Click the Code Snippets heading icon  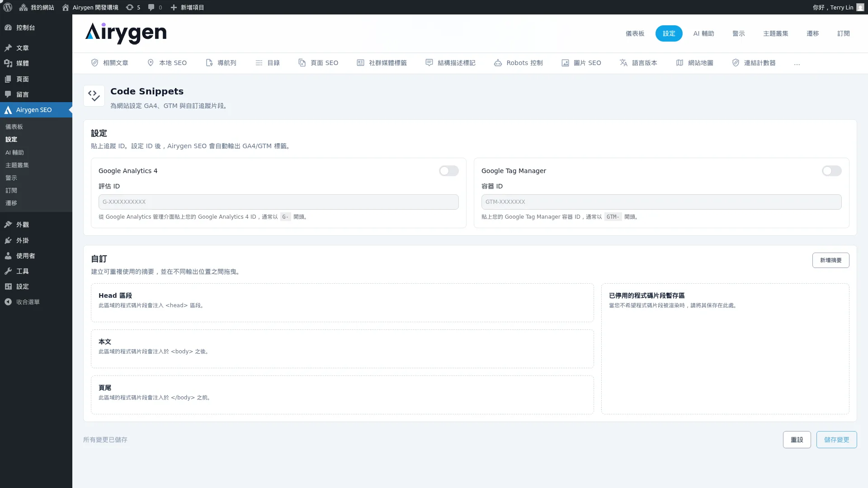94,96
